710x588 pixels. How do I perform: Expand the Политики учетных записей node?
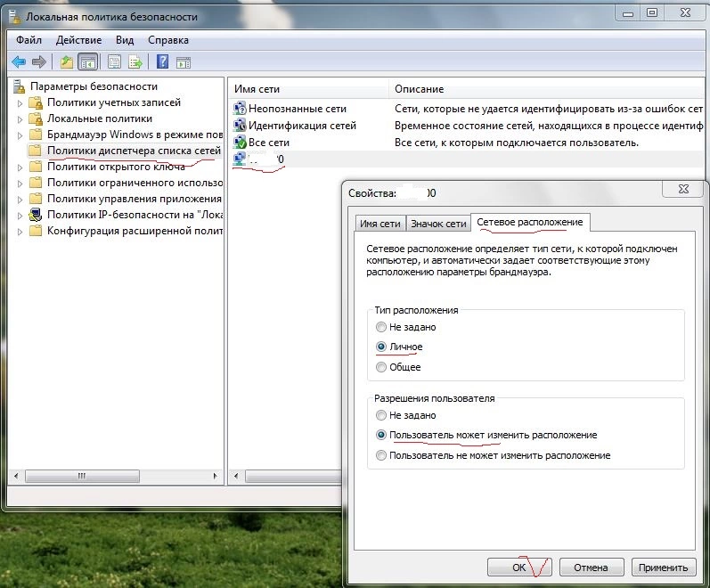click(20, 102)
